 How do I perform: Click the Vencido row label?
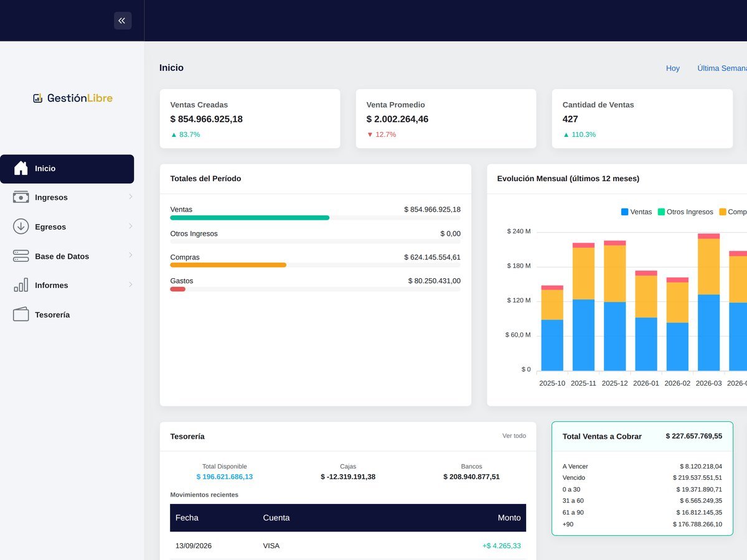click(574, 478)
